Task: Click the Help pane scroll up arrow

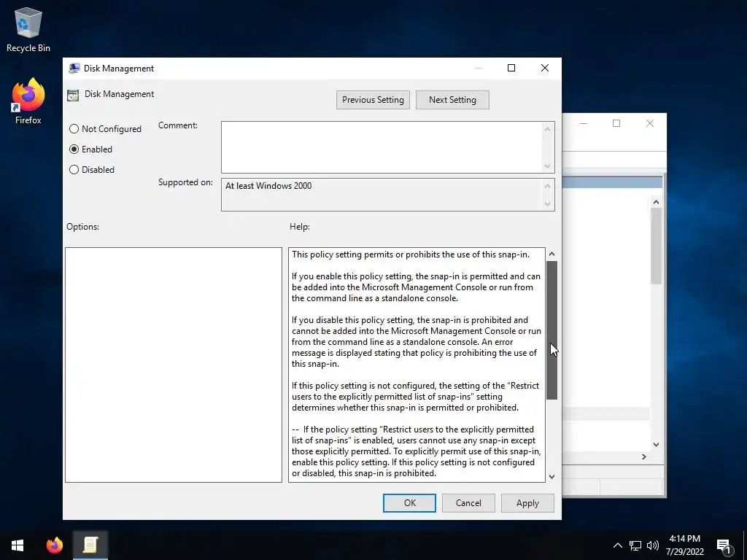Action: [x=551, y=254]
